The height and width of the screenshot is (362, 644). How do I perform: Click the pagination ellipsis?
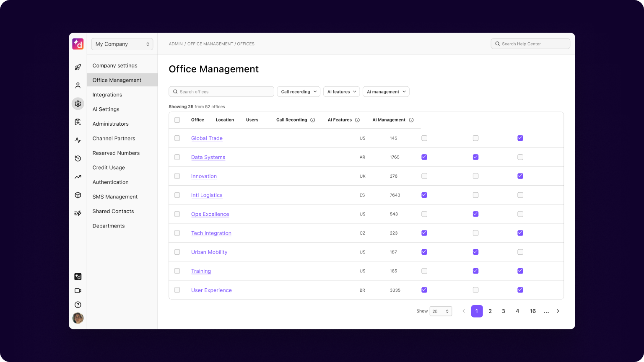546,312
